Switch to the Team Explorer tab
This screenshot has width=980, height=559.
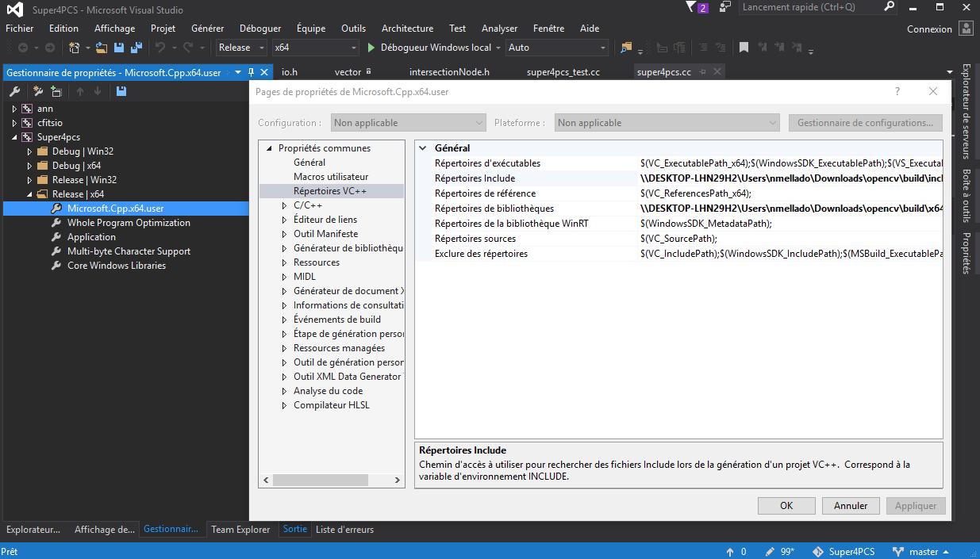coord(240,530)
